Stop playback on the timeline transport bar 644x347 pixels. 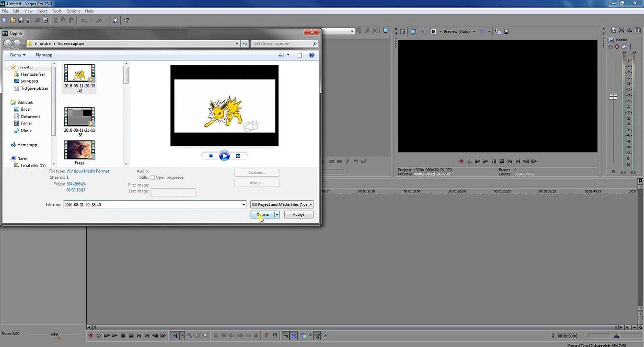[x=131, y=335]
